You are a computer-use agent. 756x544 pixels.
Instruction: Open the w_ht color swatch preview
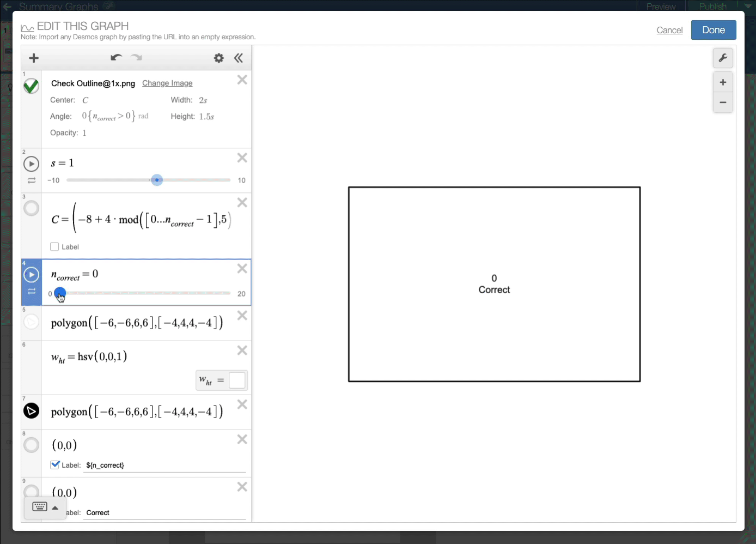click(x=237, y=380)
